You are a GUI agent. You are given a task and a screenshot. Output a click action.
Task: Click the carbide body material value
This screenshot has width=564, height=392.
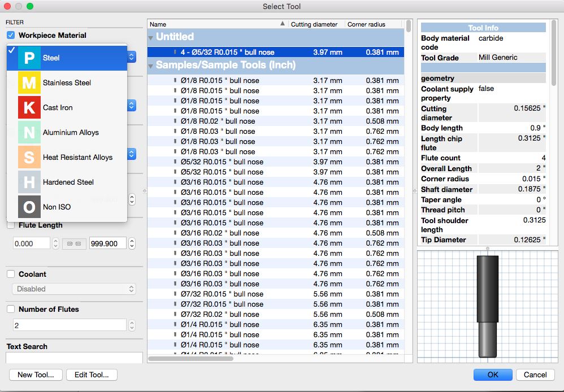click(x=491, y=38)
